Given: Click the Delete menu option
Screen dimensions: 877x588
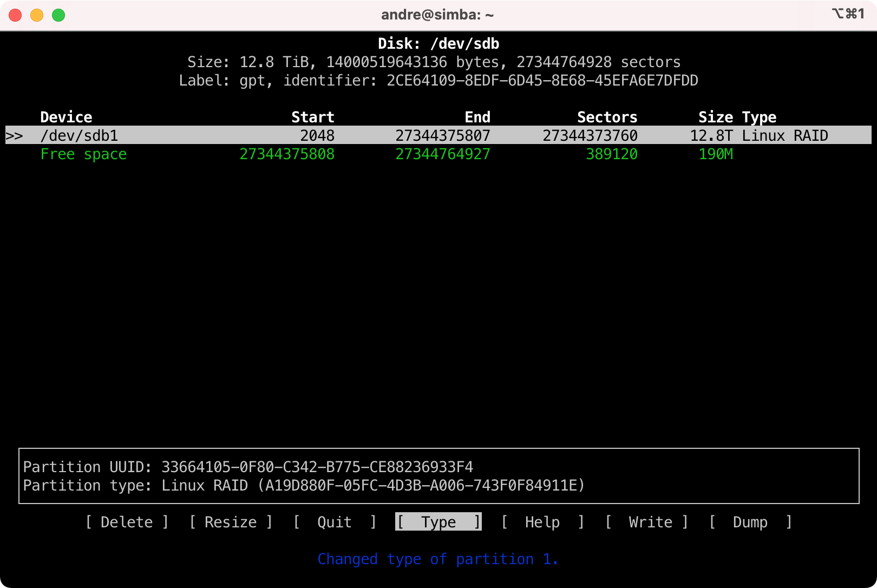Looking at the screenshot, I should (127, 522).
